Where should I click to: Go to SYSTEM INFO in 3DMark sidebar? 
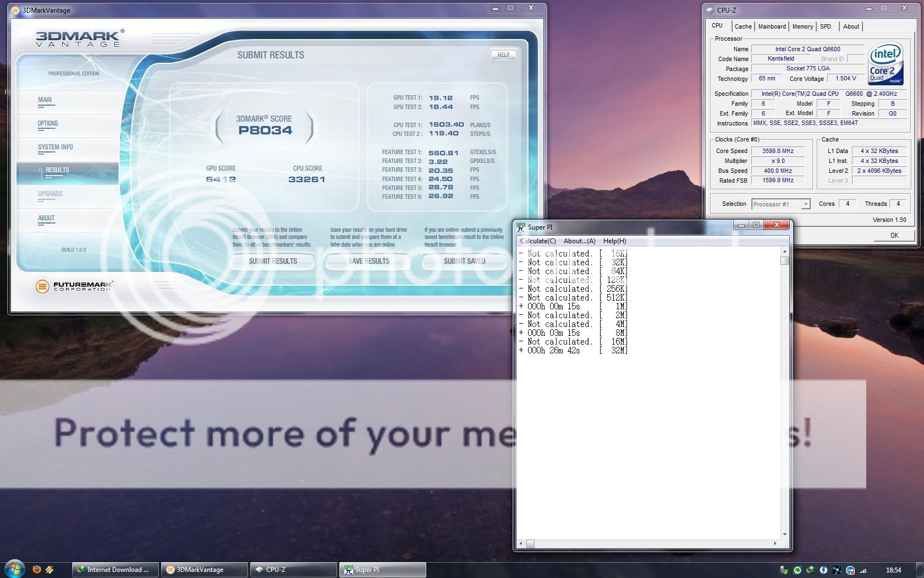pyautogui.click(x=56, y=147)
